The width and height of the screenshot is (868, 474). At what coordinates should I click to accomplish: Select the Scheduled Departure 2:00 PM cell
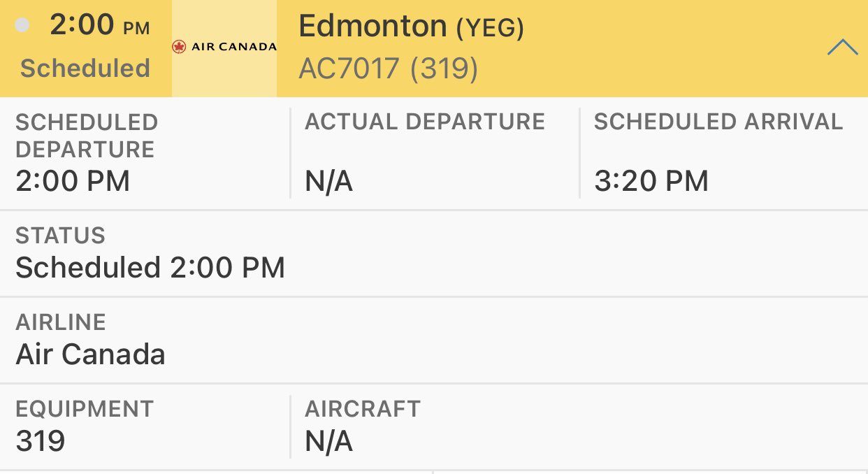pyautogui.click(x=145, y=153)
